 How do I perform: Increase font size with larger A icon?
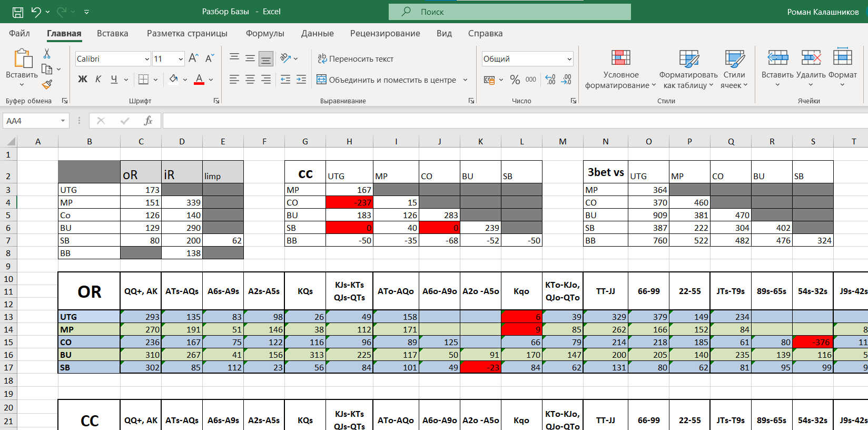click(193, 58)
